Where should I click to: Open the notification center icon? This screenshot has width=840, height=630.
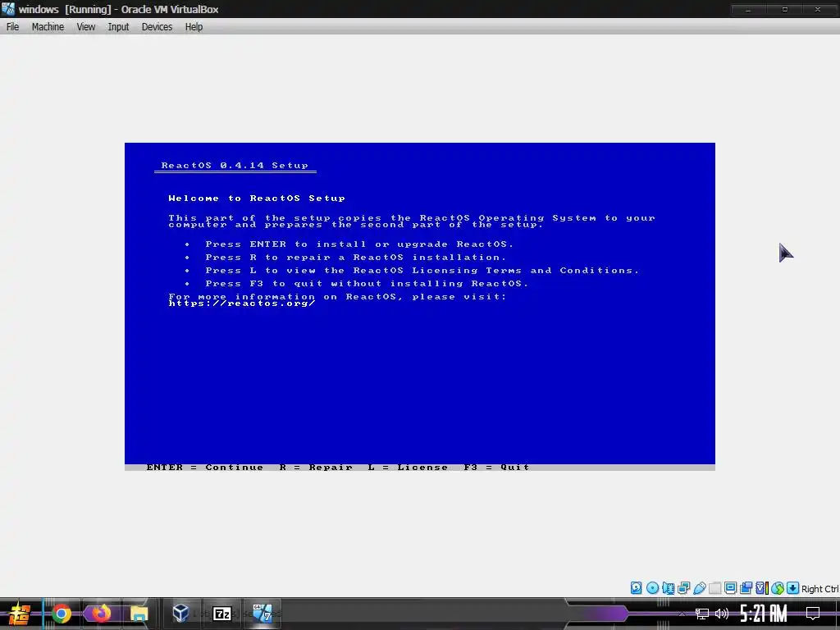tap(813, 614)
